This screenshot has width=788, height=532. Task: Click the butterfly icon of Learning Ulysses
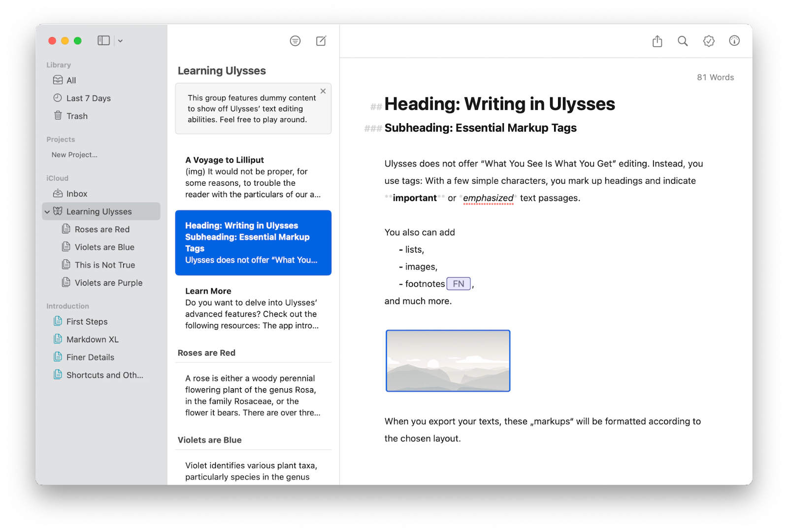tap(58, 211)
